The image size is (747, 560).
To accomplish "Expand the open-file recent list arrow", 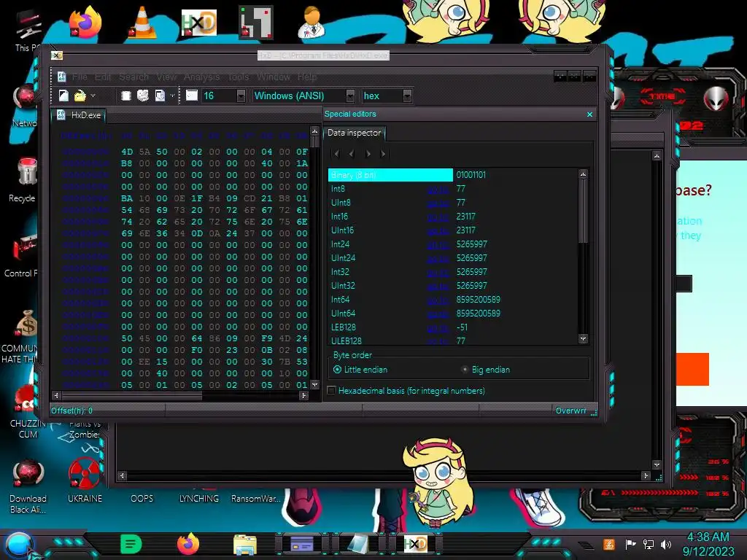I will 93,96.
